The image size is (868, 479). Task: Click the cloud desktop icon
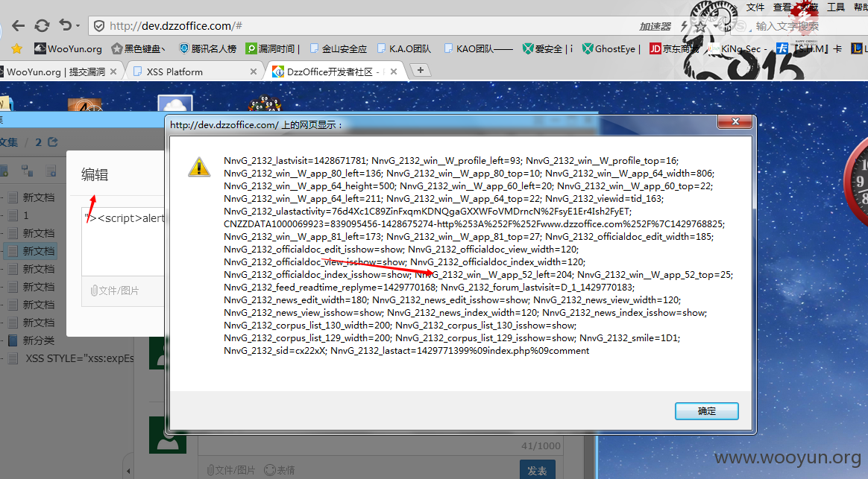[175, 103]
